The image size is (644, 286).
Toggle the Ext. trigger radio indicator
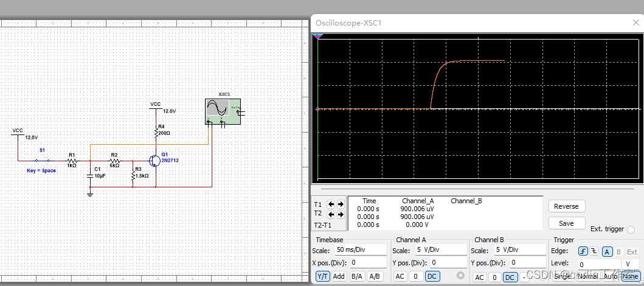pyautogui.click(x=631, y=229)
